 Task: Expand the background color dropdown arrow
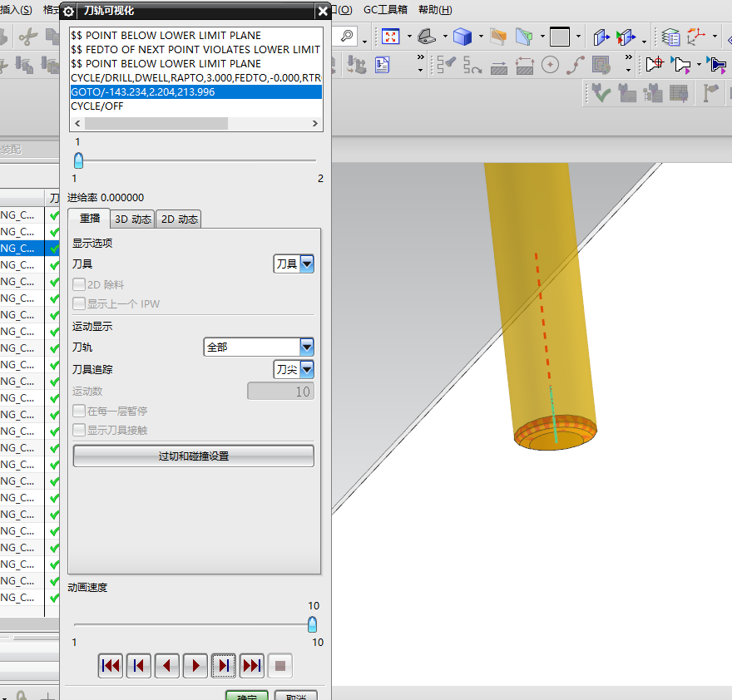578,37
